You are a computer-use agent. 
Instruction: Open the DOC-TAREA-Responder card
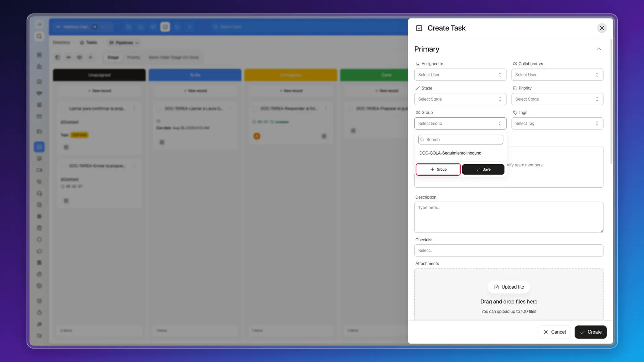291,123
